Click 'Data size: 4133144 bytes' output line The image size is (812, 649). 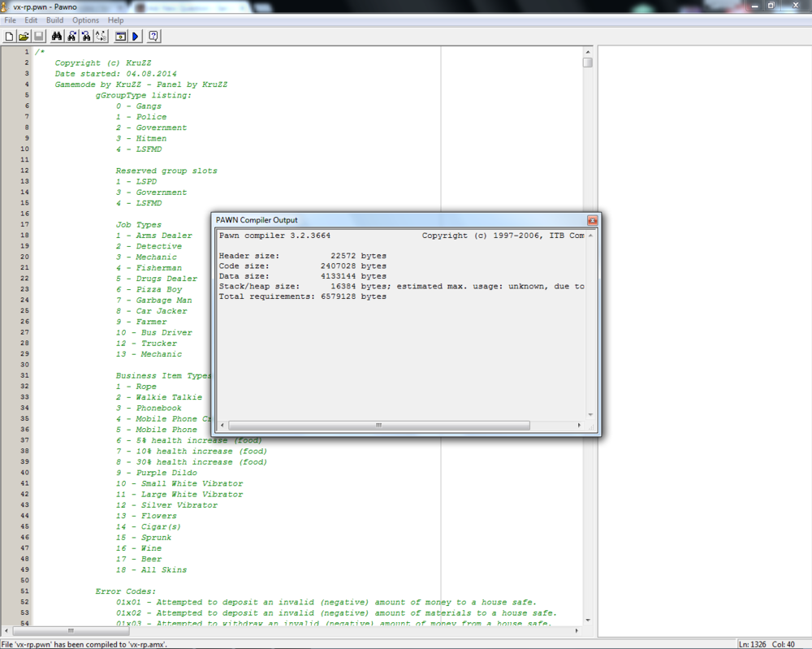click(x=302, y=276)
